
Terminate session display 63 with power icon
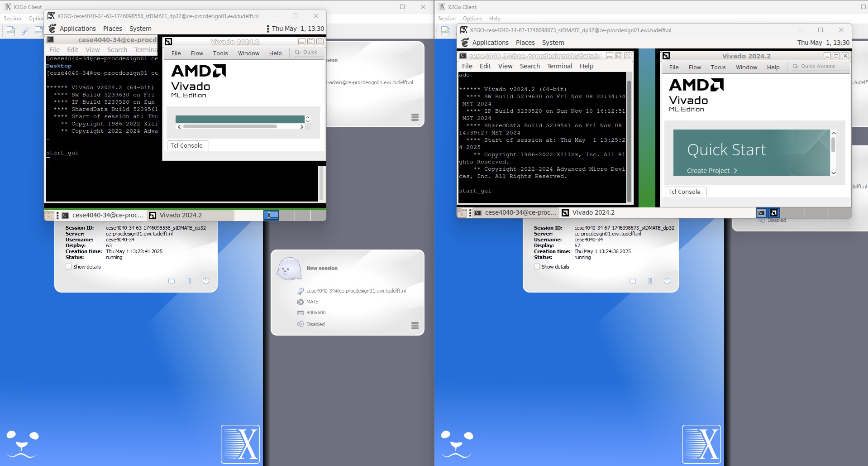click(206, 281)
